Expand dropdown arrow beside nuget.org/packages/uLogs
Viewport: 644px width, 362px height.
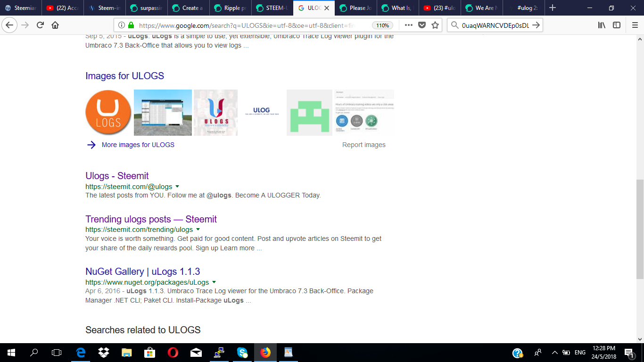point(214,282)
